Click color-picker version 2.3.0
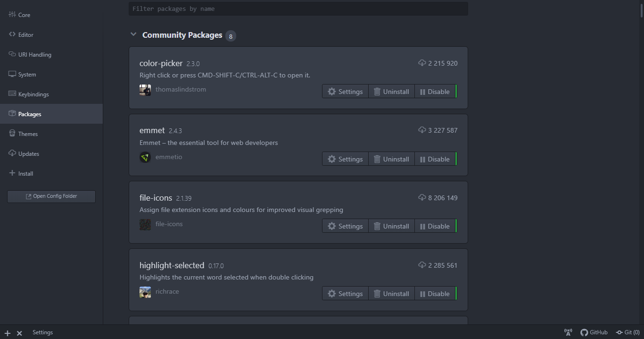 (193, 64)
